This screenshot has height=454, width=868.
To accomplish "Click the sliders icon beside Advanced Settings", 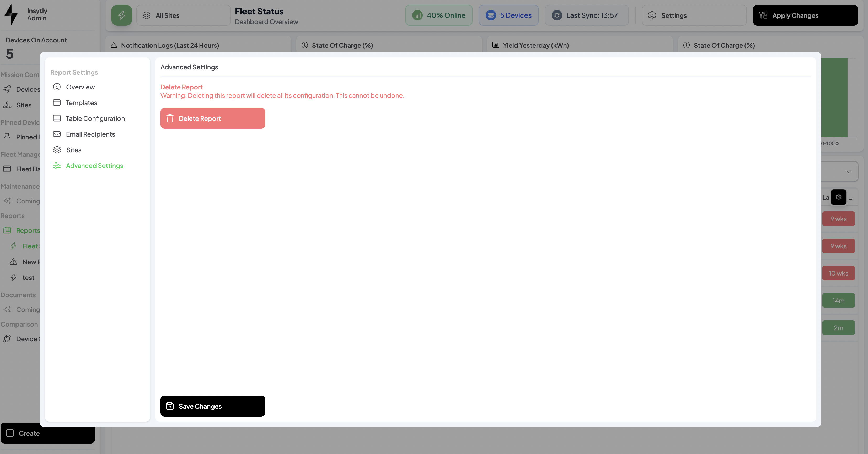I will coord(57,165).
